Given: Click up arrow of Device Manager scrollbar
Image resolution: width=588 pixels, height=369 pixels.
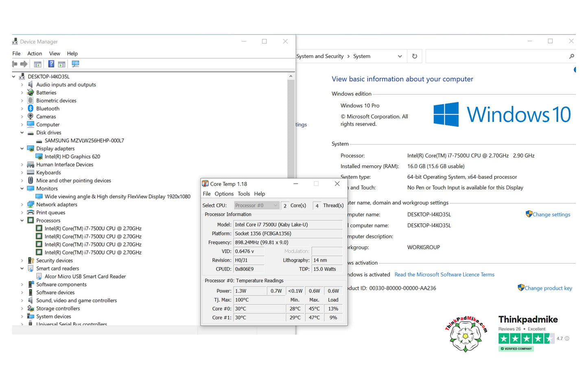Looking at the screenshot, I should [291, 76].
